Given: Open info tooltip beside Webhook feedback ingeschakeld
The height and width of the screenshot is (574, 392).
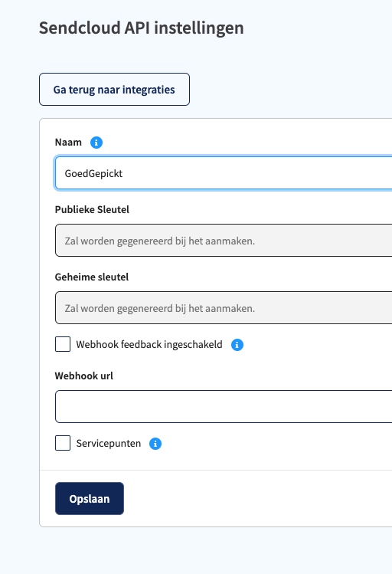Looking at the screenshot, I should 237,344.
